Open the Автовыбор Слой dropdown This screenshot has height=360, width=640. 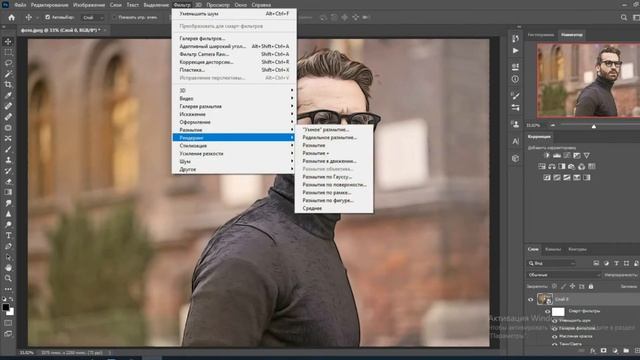click(x=92, y=18)
